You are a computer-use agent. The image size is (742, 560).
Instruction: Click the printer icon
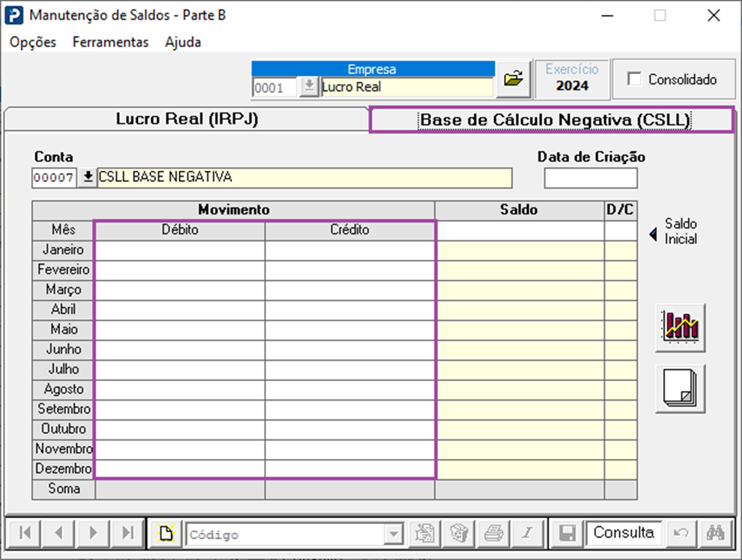pos(493,534)
